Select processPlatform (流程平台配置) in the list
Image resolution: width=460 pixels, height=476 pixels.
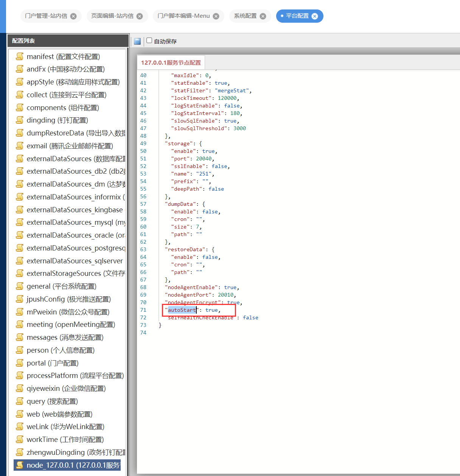pos(75,376)
